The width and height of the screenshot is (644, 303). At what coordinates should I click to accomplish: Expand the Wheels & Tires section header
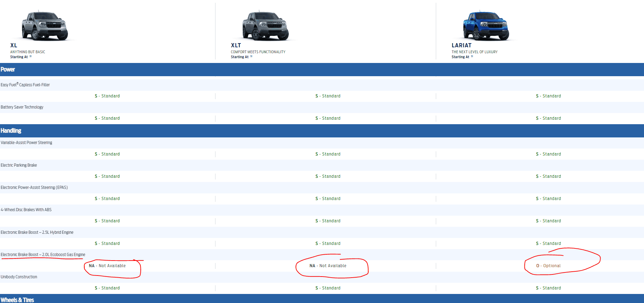322,299
